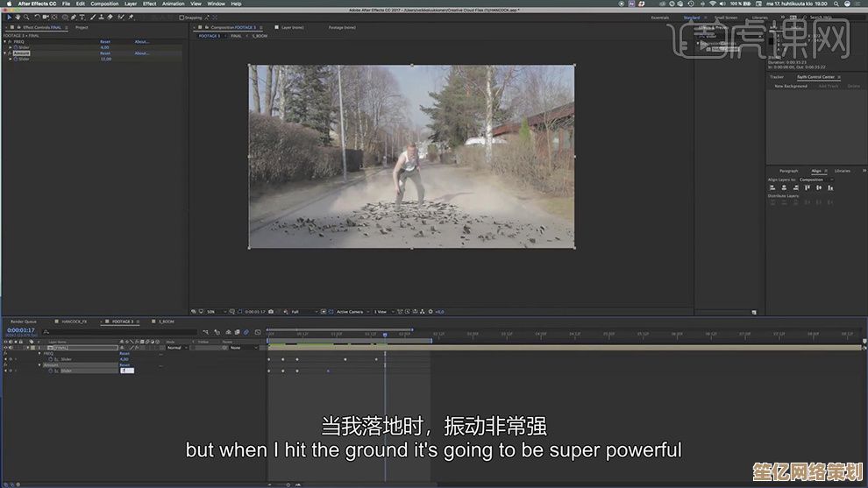The width and height of the screenshot is (868, 488).
Task: Open magnification 50% dropdown
Action: click(x=217, y=312)
